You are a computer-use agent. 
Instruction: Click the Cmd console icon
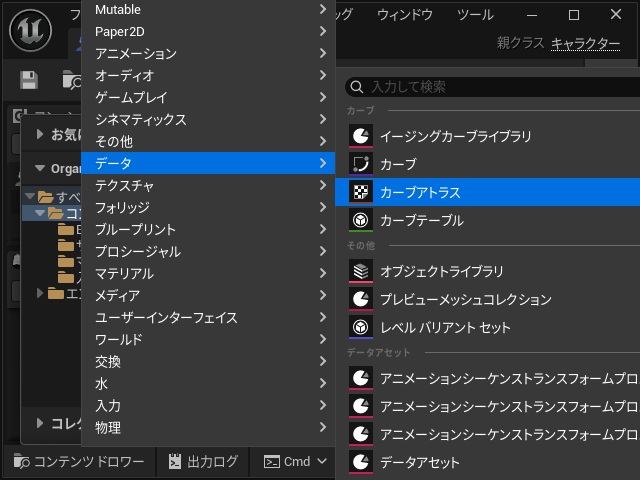click(x=272, y=462)
